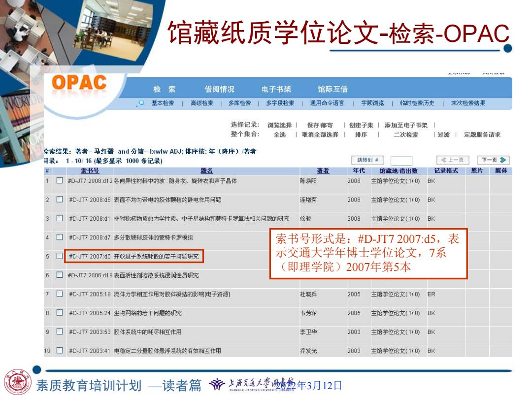Click title 表面不均匀带电的胶体颗粒的静电作用问题

click(x=167, y=200)
